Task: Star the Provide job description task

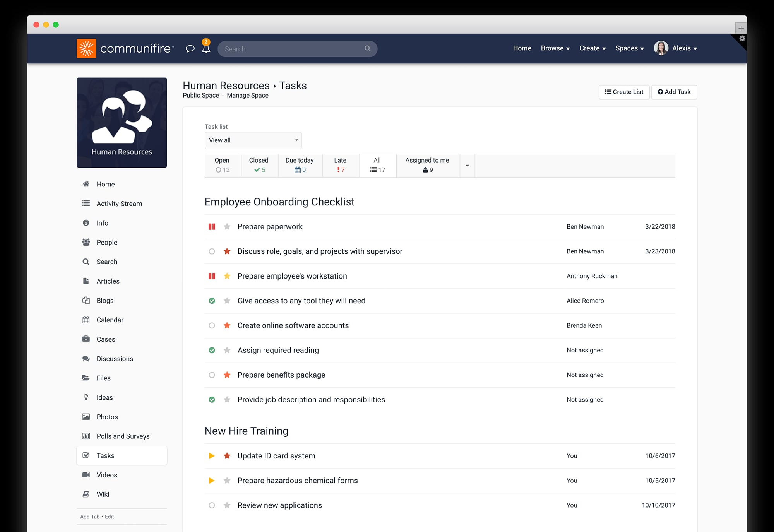Action: click(x=227, y=400)
